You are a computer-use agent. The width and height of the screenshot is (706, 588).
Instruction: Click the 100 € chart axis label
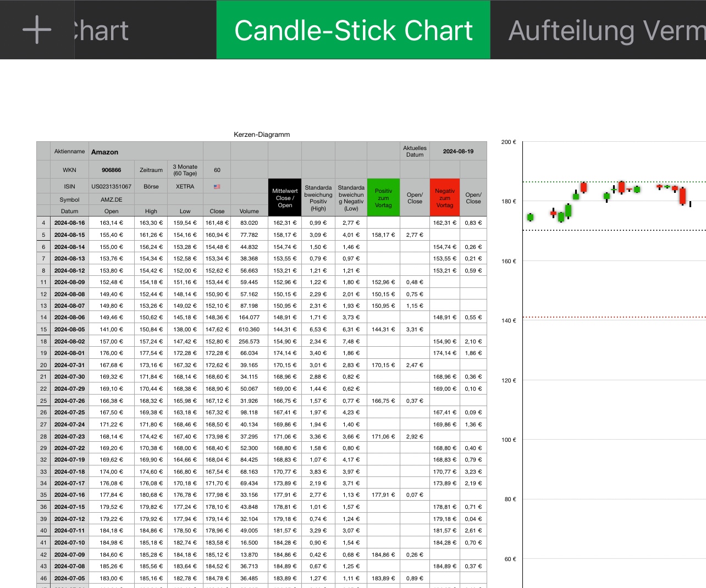pos(509,440)
